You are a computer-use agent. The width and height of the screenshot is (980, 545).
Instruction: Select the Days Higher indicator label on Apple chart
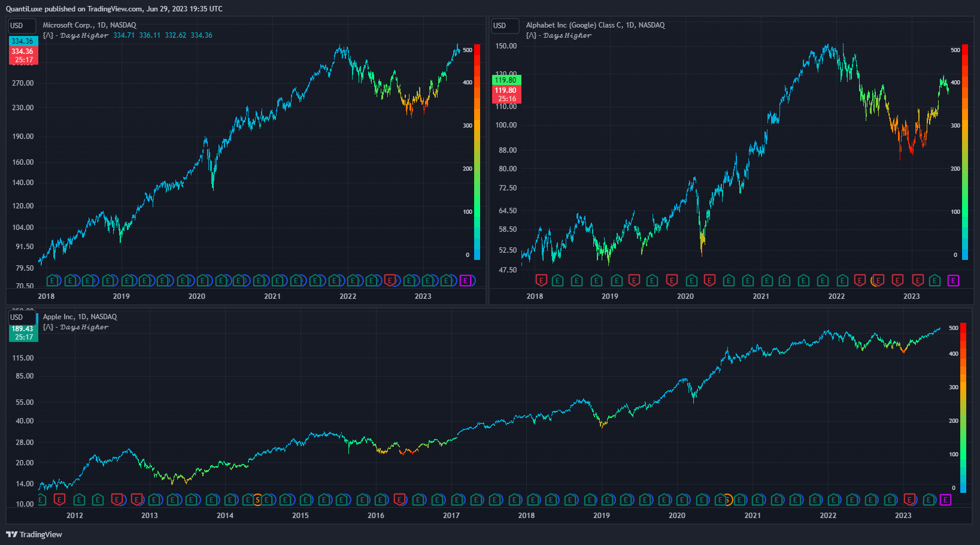75,327
